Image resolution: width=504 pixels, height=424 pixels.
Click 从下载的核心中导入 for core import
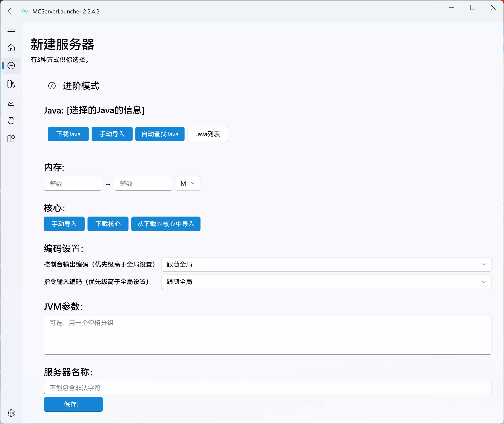(x=166, y=224)
